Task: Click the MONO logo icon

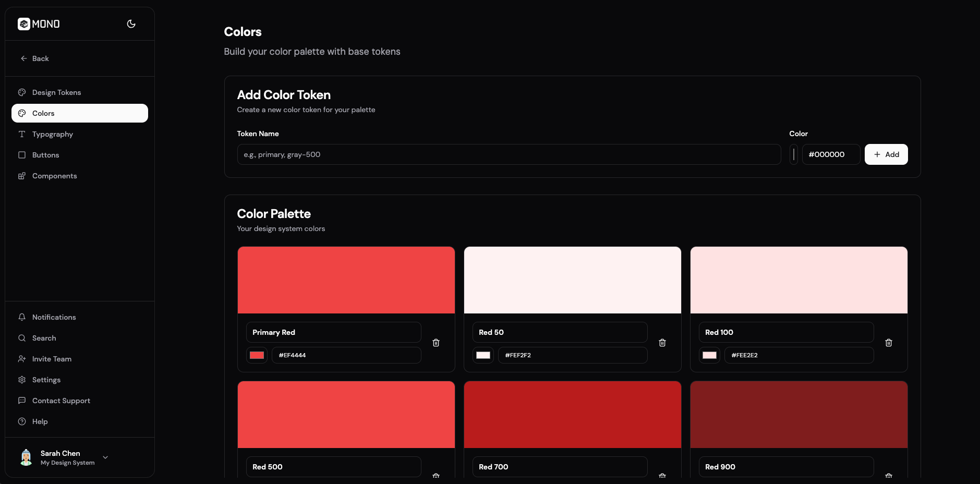Action: pyautogui.click(x=24, y=24)
